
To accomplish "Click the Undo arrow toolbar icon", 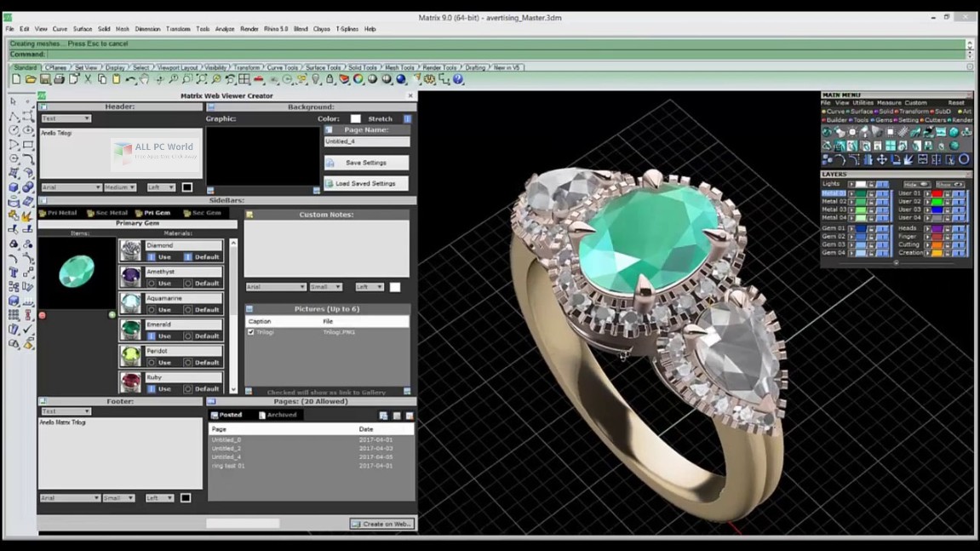I will pyautogui.click(x=130, y=79).
